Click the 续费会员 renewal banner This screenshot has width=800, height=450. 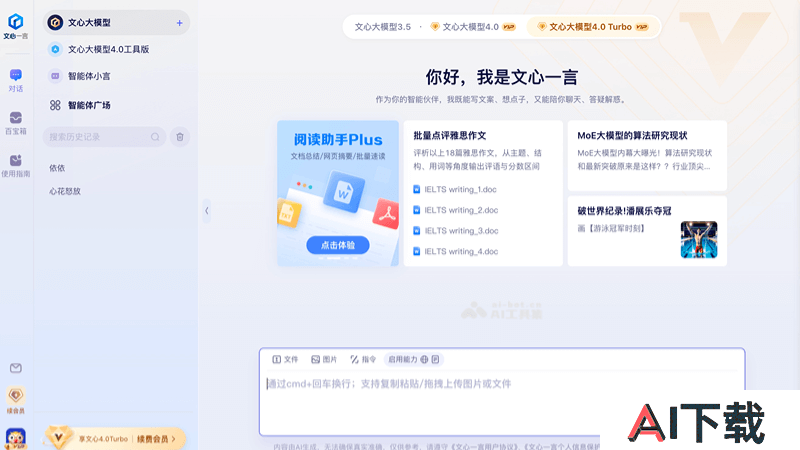tap(114, 438)
